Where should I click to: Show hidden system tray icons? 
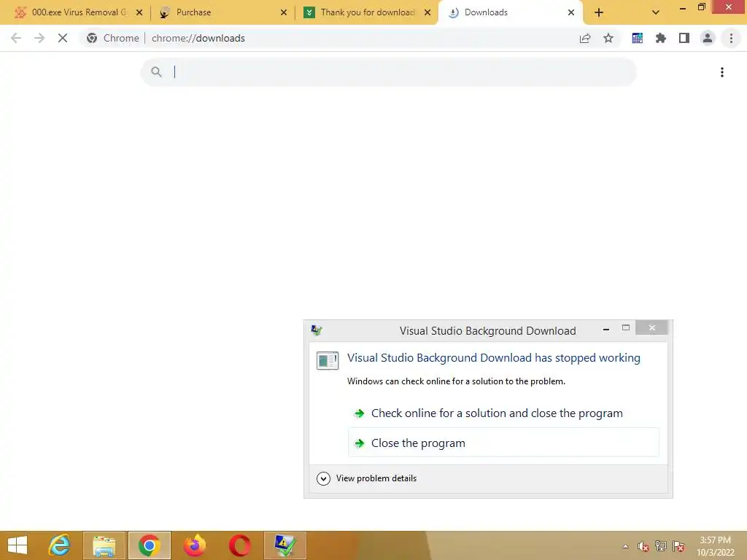625,546
